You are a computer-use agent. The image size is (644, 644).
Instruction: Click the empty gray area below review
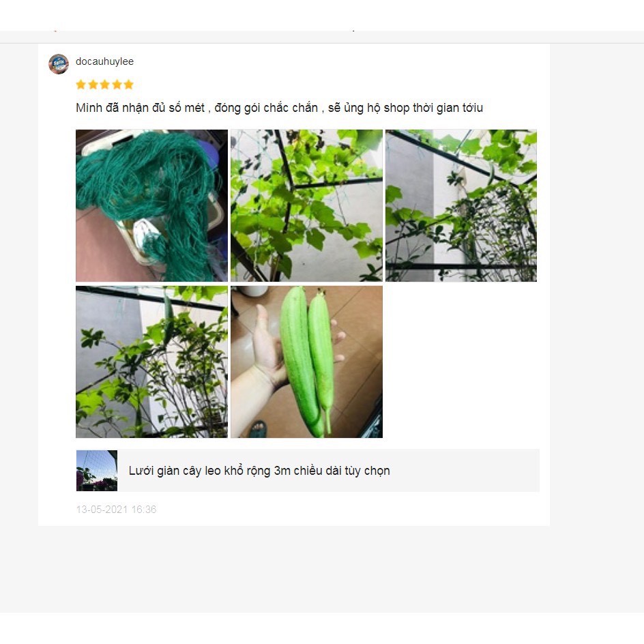tap(322, 569)
